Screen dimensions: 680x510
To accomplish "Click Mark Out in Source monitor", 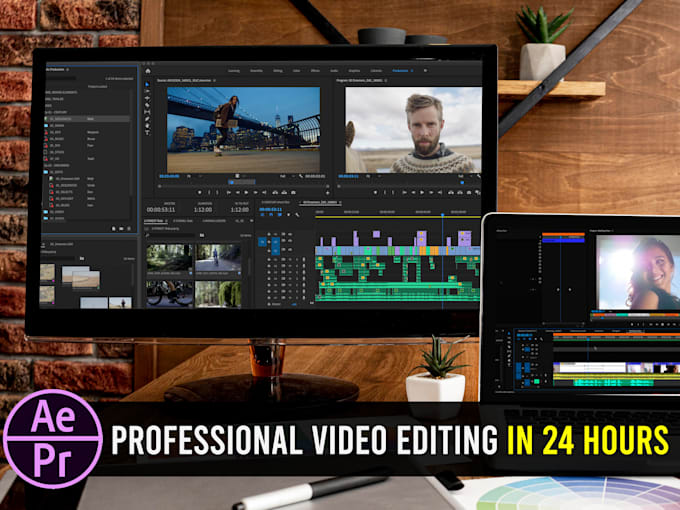I will 217,192.
